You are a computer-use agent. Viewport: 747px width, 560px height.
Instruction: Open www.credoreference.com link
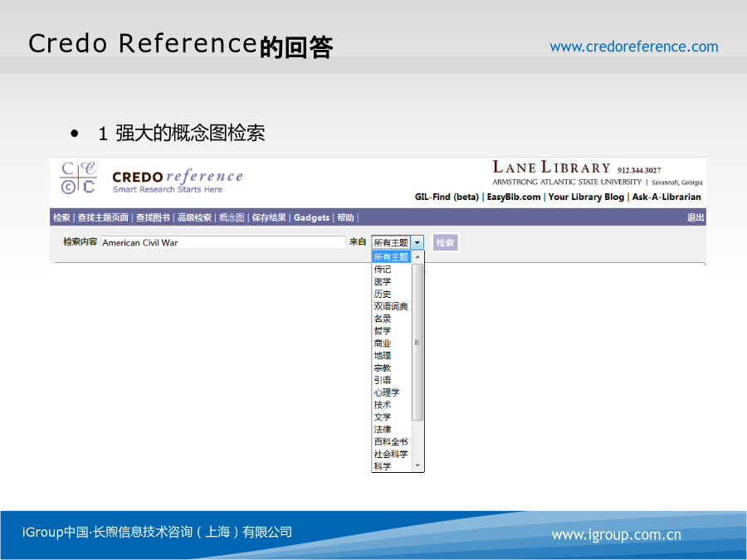633,46
